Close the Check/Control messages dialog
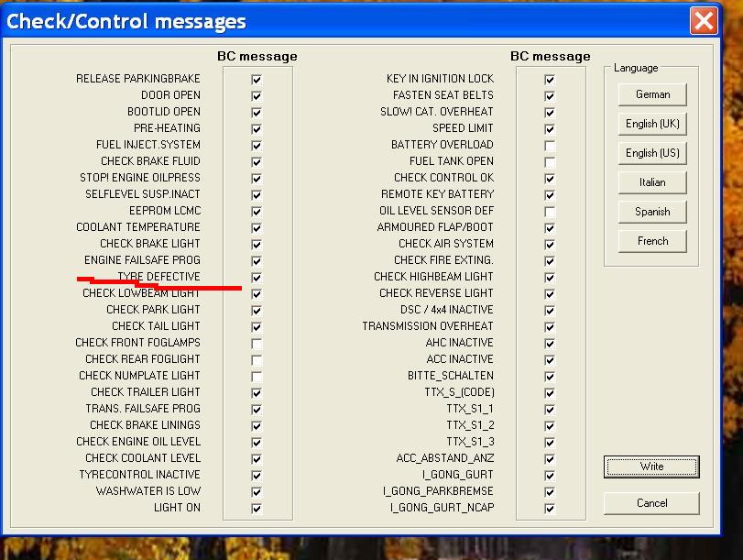The height and width of the screenshot is (560, 743). (x=704, y=21)
